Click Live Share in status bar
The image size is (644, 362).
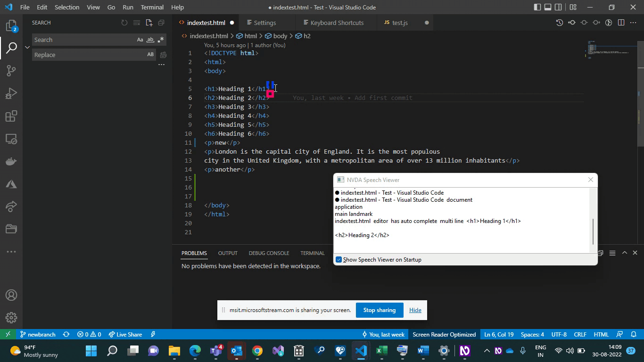point(125,334)
